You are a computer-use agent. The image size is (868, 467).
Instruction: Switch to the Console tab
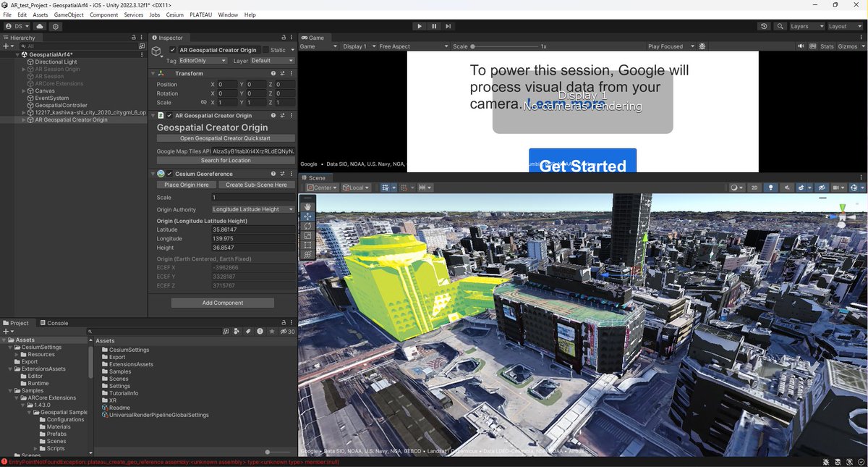click(x=54, y=323)
